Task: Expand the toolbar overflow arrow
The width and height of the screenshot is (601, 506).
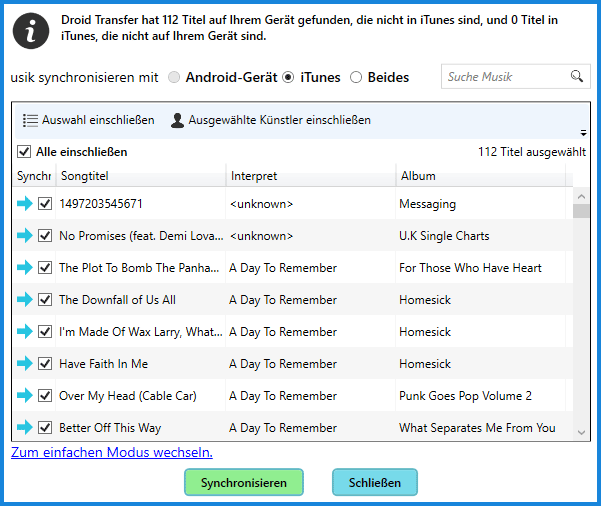Action: [x=583, y=133]
